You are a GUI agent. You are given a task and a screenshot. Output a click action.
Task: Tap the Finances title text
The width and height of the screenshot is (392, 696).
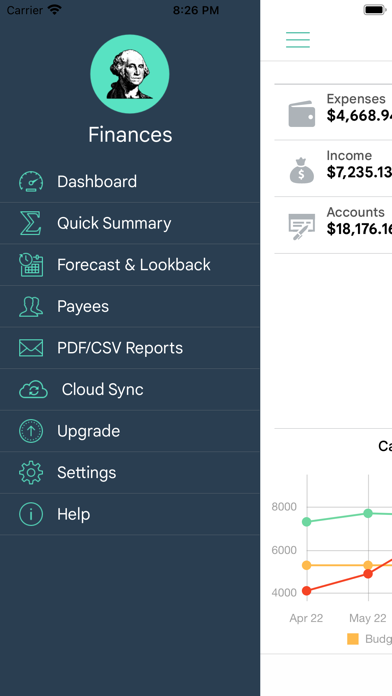(130, 134)
